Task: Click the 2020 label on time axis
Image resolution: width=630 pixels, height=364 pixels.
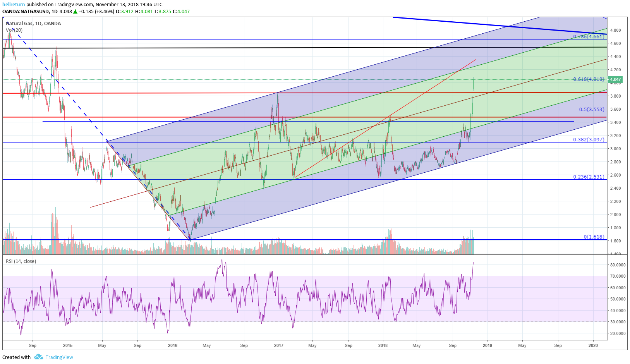Action: coord(593,345)
